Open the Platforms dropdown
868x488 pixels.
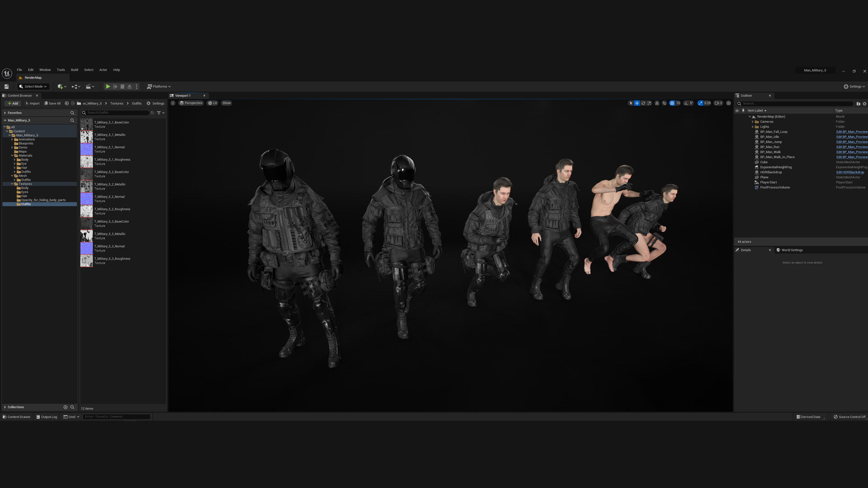pyautogui.click(x=159, y=86)
